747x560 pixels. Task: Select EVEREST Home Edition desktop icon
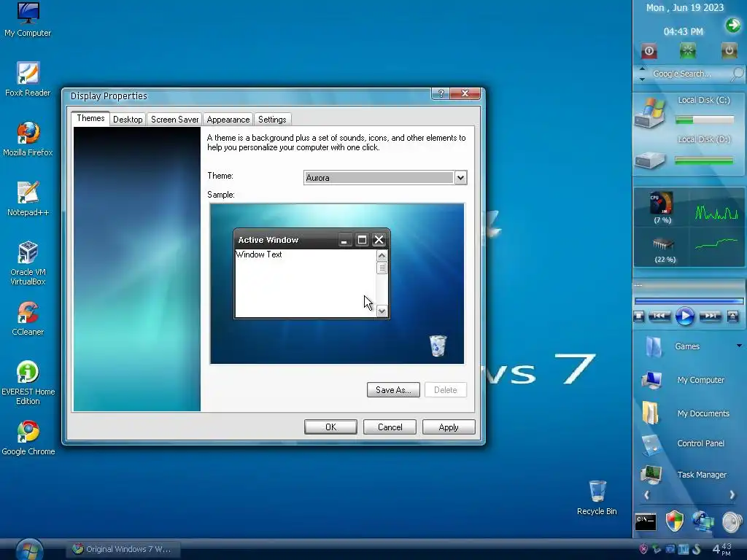(28, 383)
